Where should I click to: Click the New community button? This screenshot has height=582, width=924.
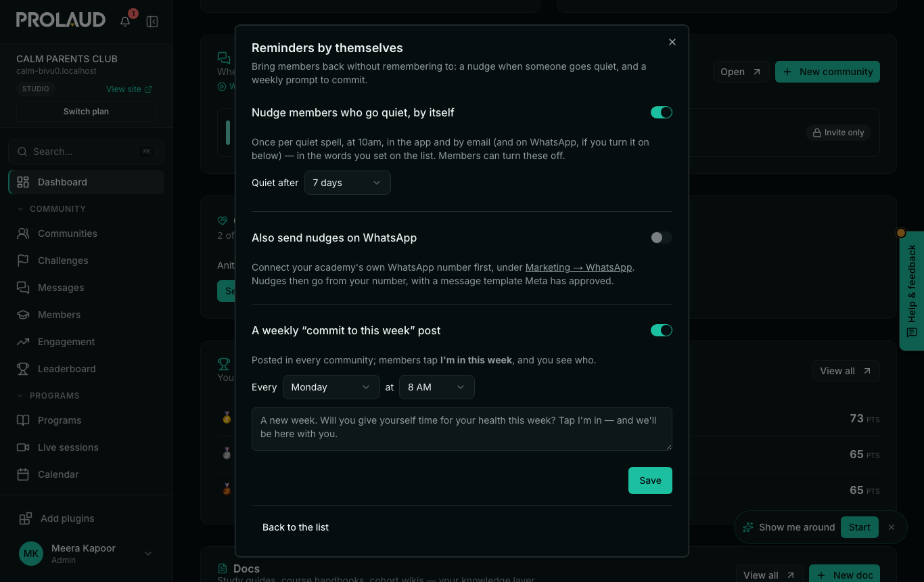click(x=827, y=72)
